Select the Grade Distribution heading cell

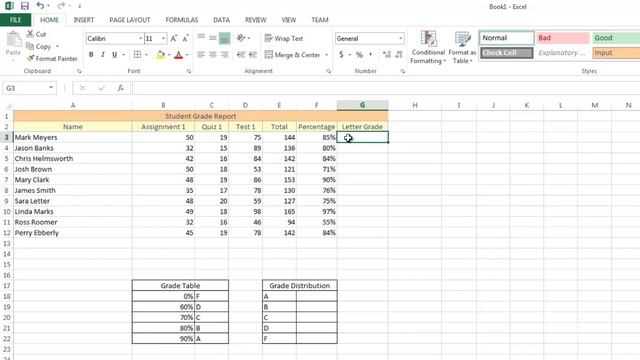(300, 285)
